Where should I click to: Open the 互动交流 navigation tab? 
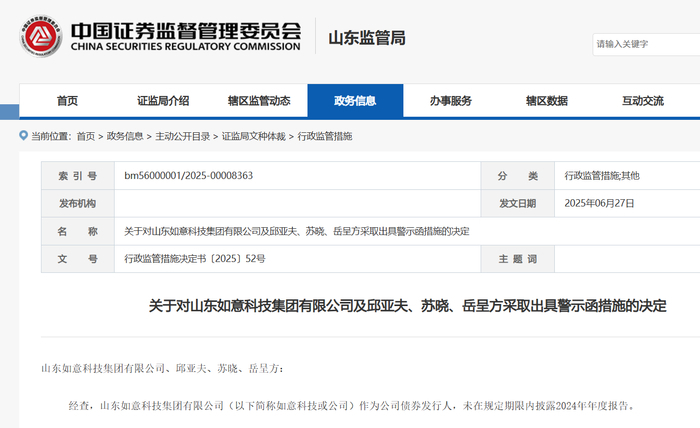point(643,101)
